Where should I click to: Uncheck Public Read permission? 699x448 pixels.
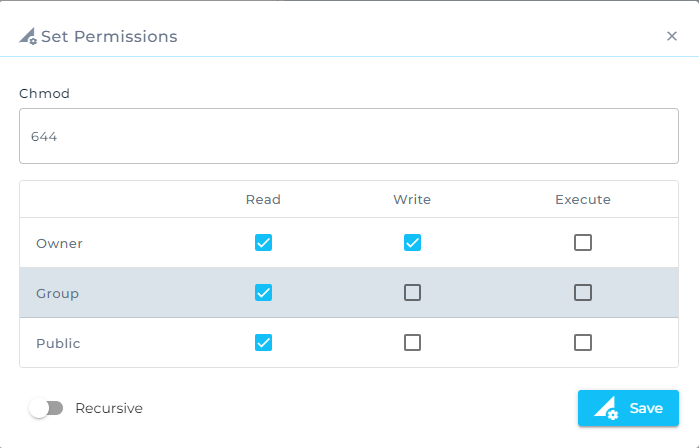[x=263, y=342]
